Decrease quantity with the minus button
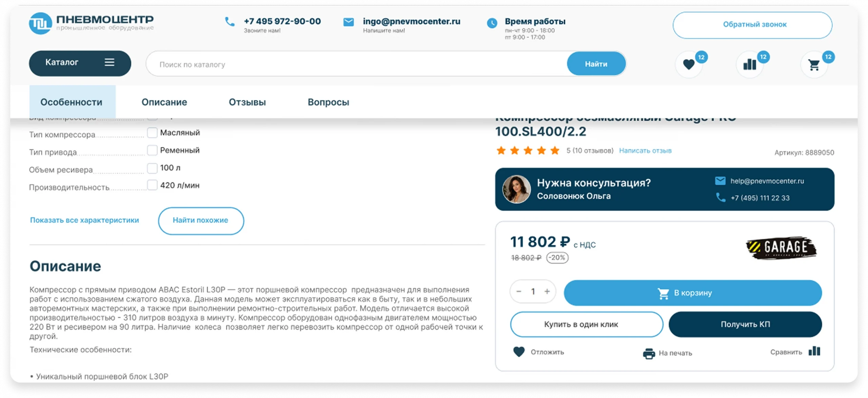The width and height of the screenshot is (868, 398). (518, 291)
